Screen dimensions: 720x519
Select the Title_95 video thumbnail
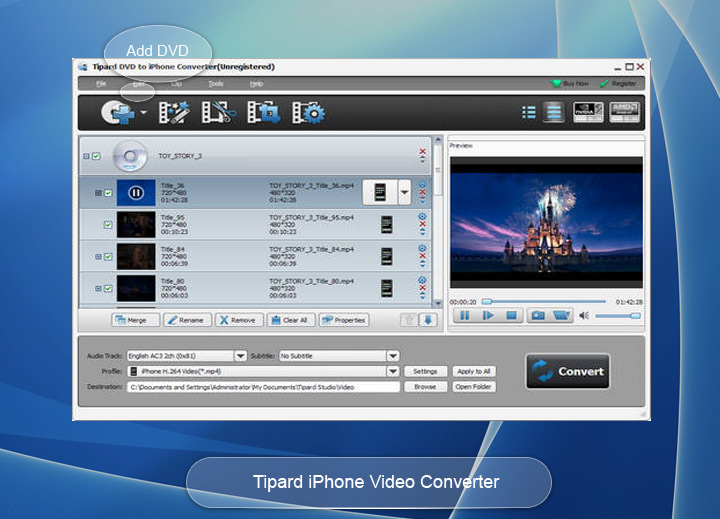[136, 225]
